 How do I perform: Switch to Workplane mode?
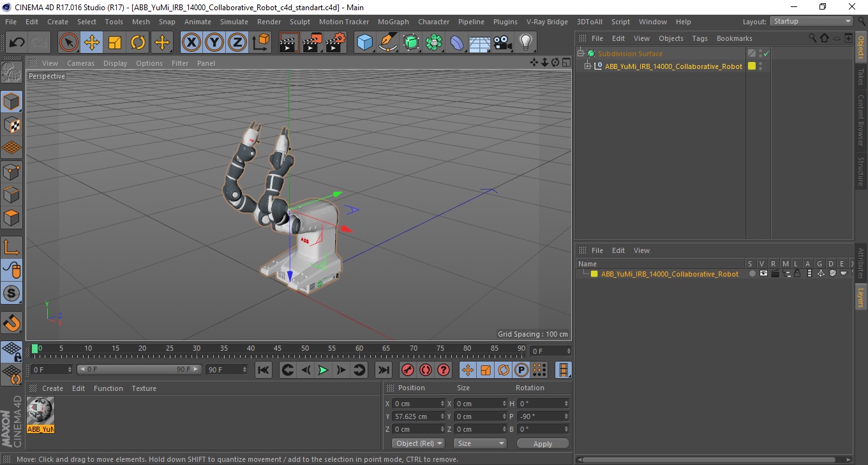11,148
